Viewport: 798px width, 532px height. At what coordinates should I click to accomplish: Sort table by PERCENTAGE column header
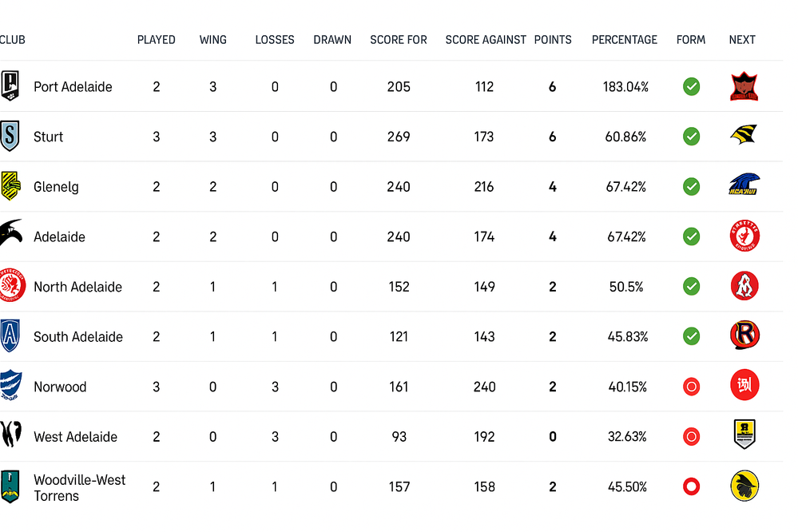click(x=625, y=40)
